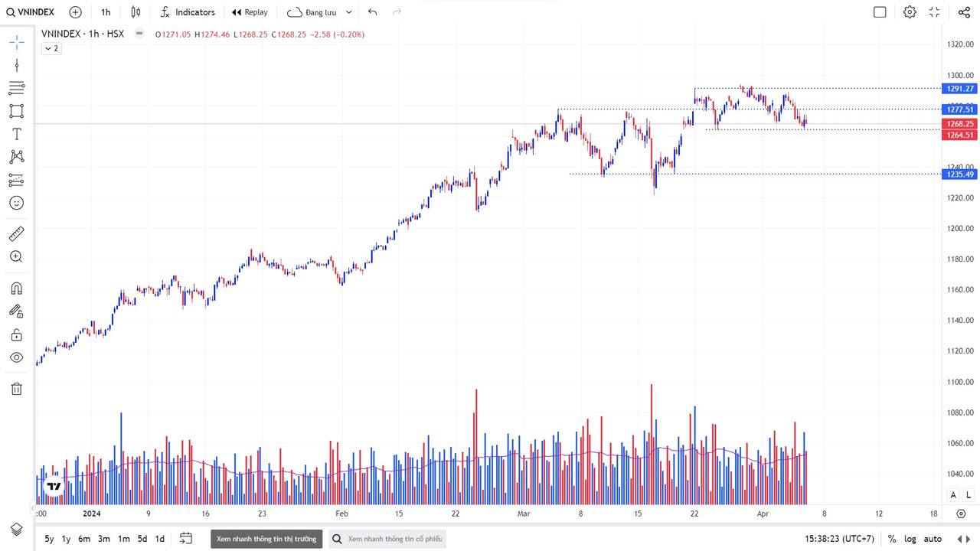This screenshot has width=980, height=551.
Task: Toggle lock all drawings
Action: coord(17,334)
